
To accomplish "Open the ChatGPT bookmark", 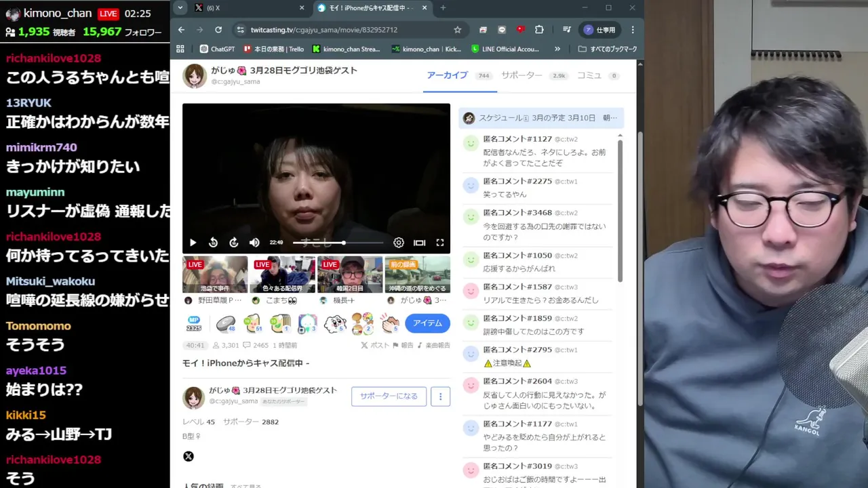I will pyautogui.click(x=217, y=49).
